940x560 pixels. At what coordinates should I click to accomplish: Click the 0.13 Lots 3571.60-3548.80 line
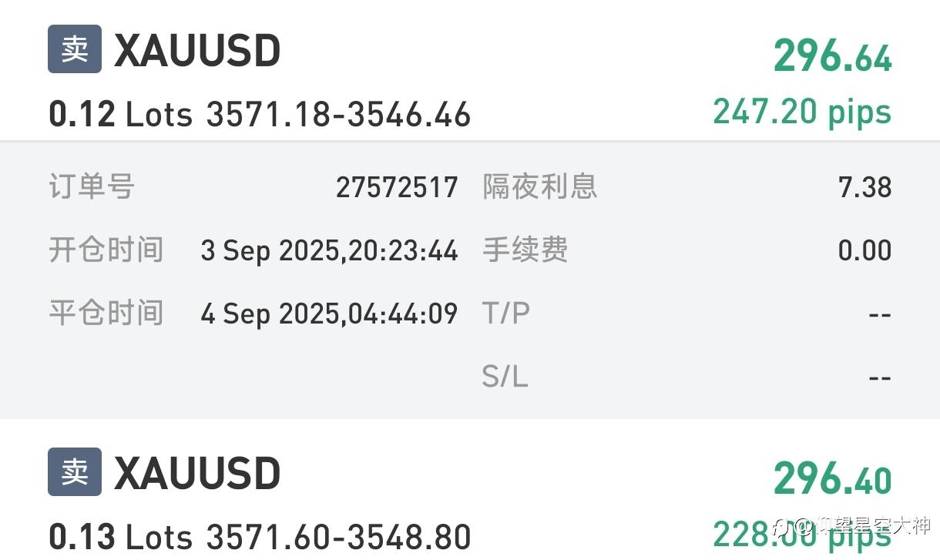tap(260, 536)
